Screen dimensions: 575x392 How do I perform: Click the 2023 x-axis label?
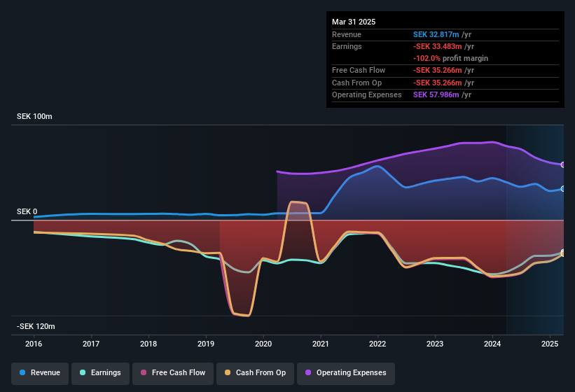435,344
